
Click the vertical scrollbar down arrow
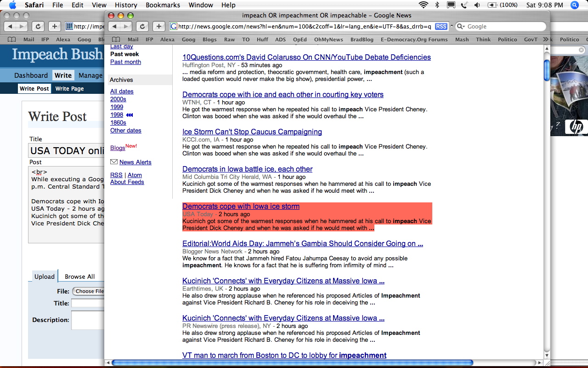[546, 355]
